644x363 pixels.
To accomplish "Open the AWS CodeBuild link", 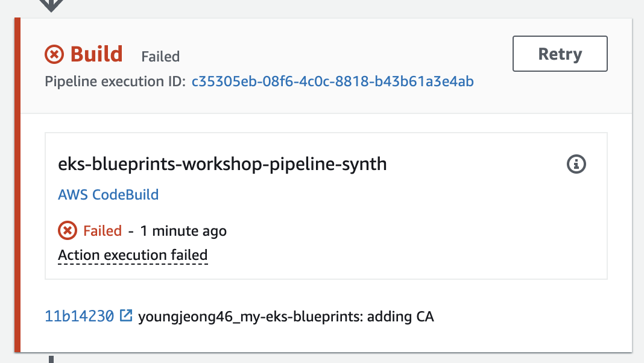I will click(108, 195).
